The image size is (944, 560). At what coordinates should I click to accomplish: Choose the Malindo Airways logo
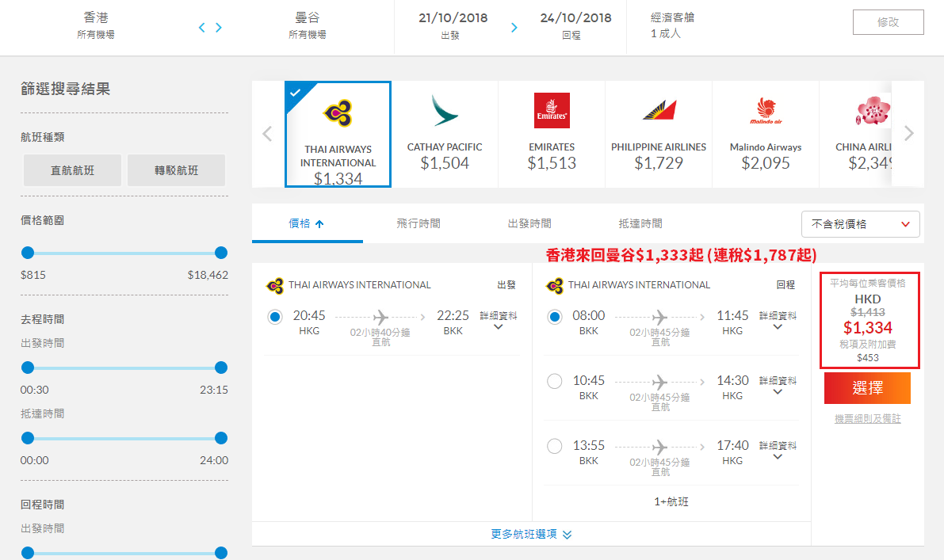tap(766, 111)
